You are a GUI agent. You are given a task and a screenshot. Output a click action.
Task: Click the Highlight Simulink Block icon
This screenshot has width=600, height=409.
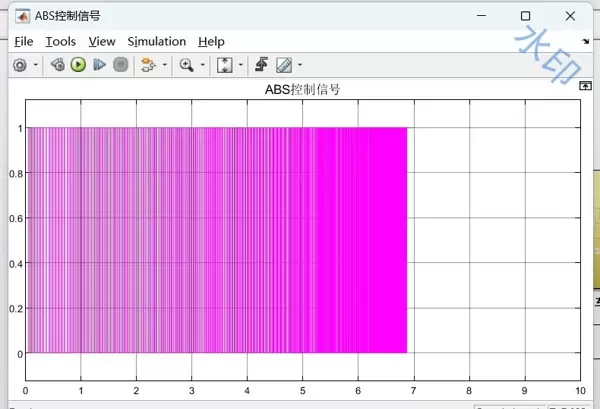click(148, 65)
